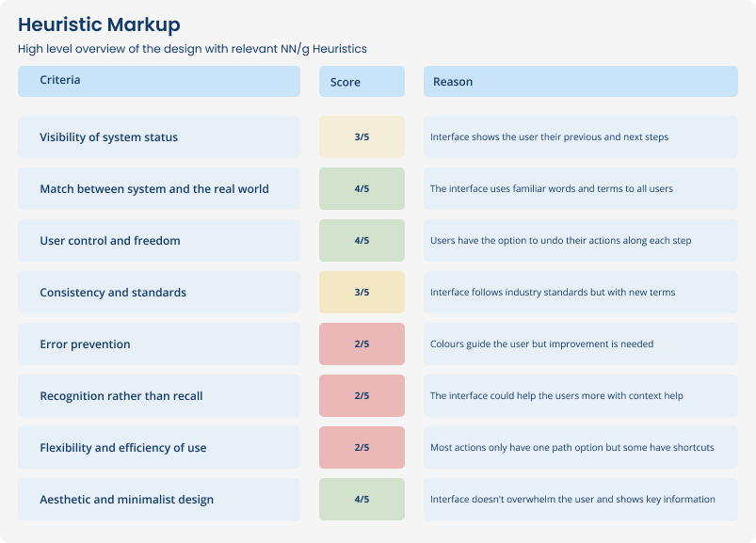Viewport: 756px width, 543px height.
Task: Click the Heuristic Markup title
Action: click(x=99, y=24)
